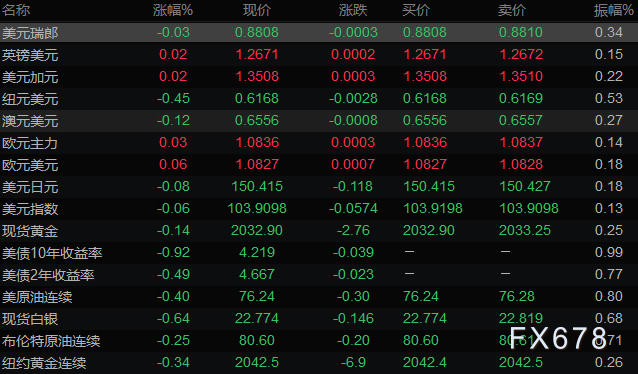Image resolution: width=638 pixels, height=374 pixels.
Task: Select the 美元加元 row name
Action: click(x=31, y=77)
